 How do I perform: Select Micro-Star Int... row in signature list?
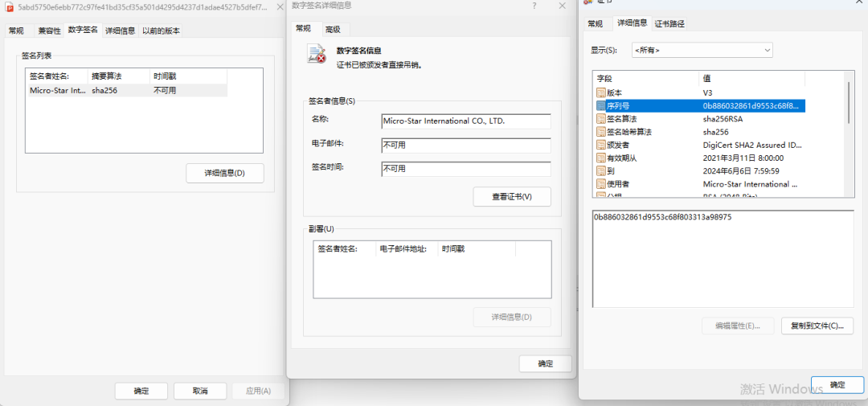pyautogui.click(x=128, y=90)
